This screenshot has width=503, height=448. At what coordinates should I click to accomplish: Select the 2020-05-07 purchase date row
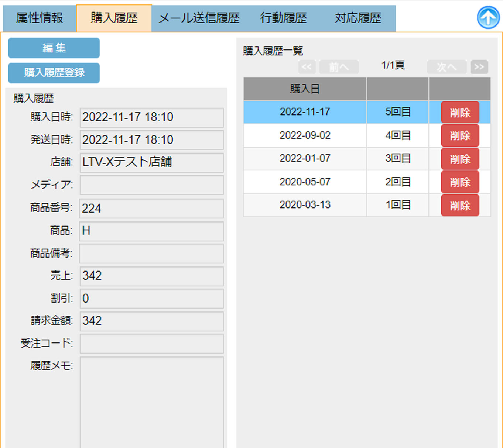(305, 182)
